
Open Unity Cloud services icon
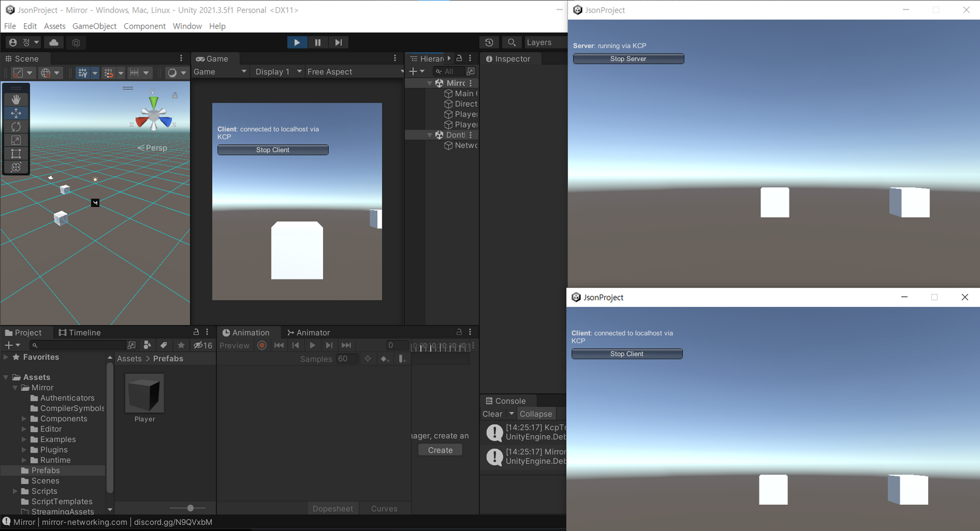point(54,42)
